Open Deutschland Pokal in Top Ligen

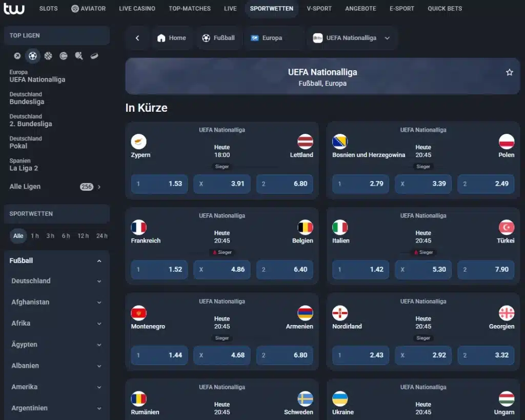click(x=26, y=143)
